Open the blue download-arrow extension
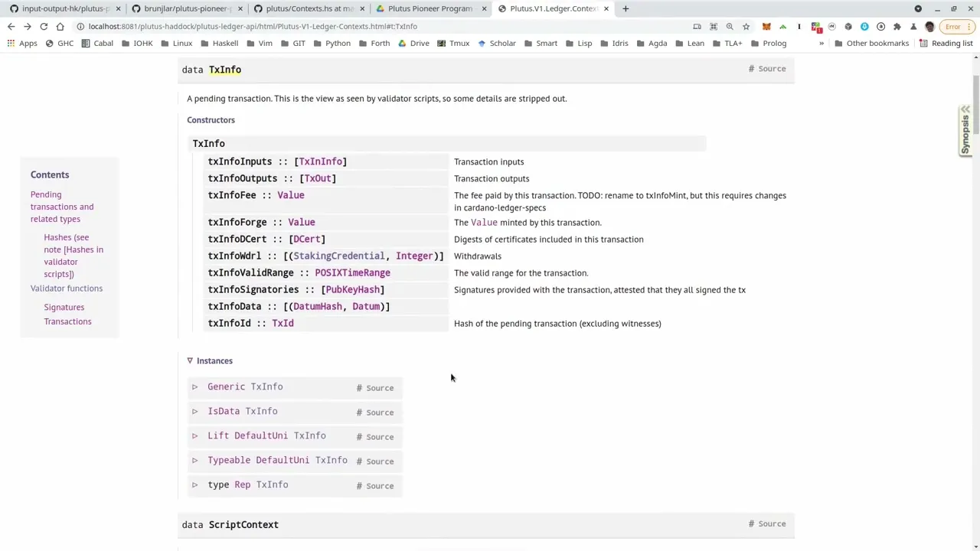This screenshot has height=551, width=980. 864,26
